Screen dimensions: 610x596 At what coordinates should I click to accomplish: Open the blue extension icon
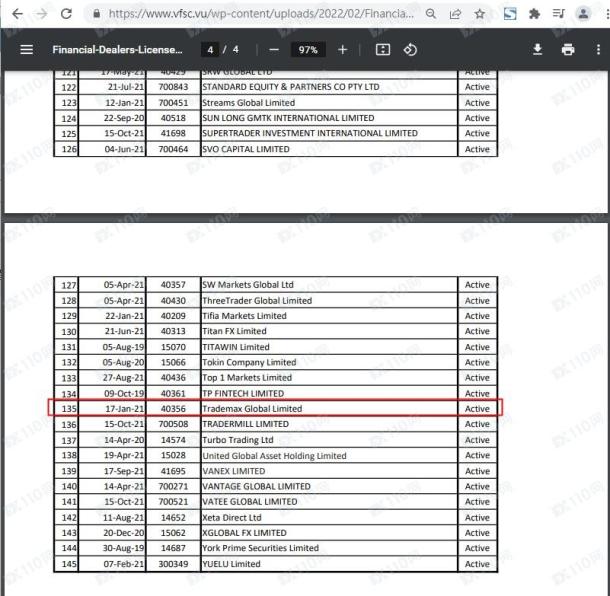coord(510,14)
